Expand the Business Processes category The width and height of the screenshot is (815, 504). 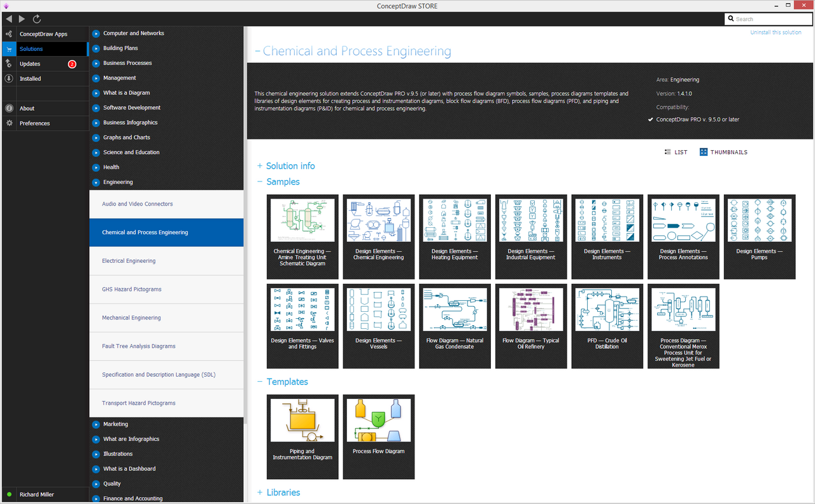click(x=96, y=64)
